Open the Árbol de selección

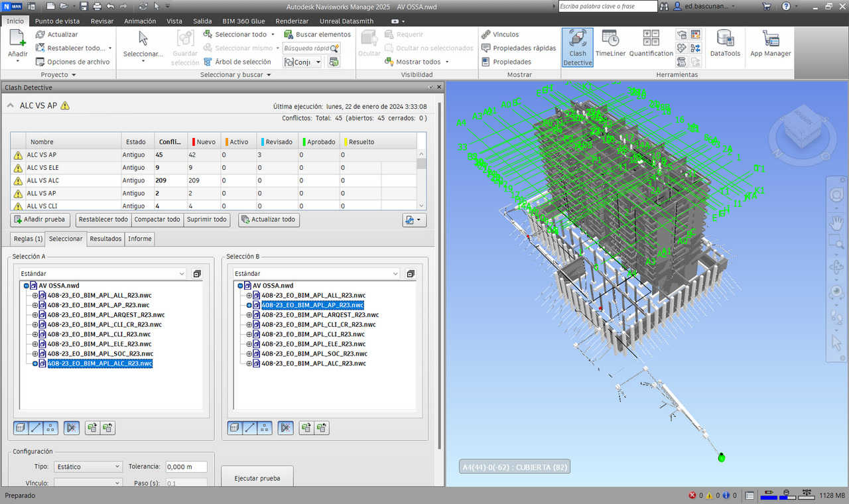point(237,62)
